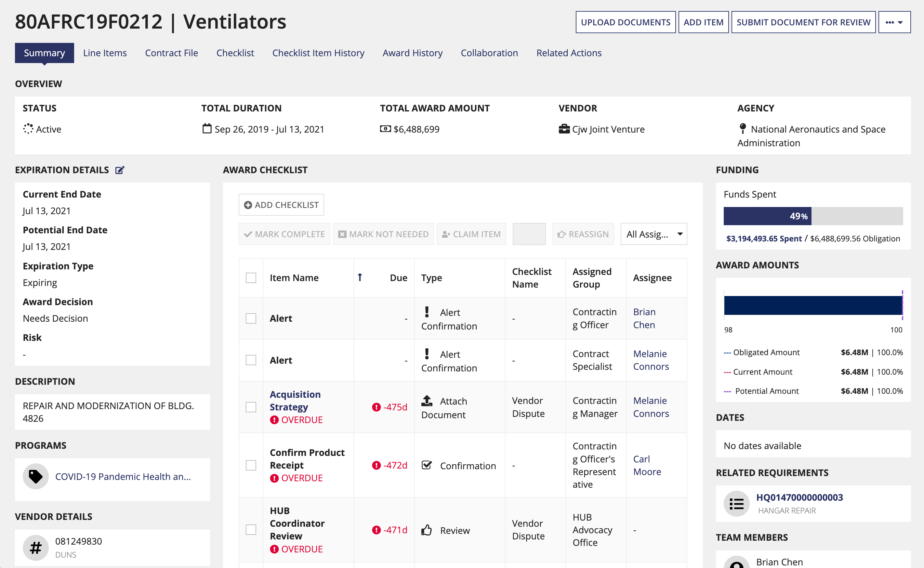Click the Confirm Product Receipt item name
The height and width of the screenshot is (568, 924).
point(307,459)
